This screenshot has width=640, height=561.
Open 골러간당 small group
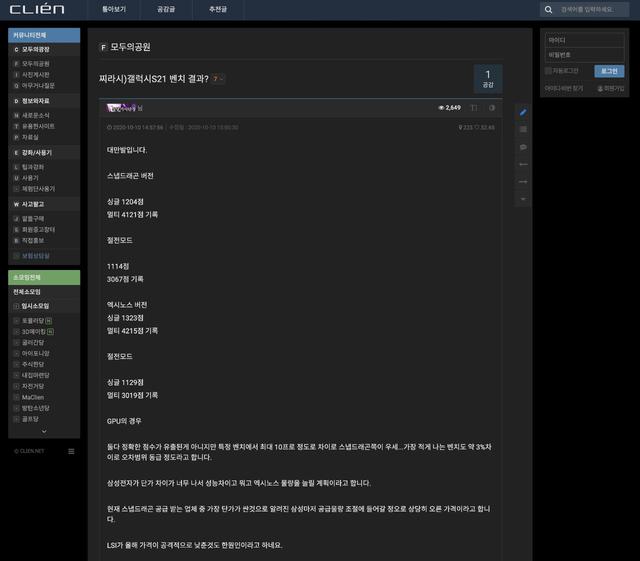33,343
